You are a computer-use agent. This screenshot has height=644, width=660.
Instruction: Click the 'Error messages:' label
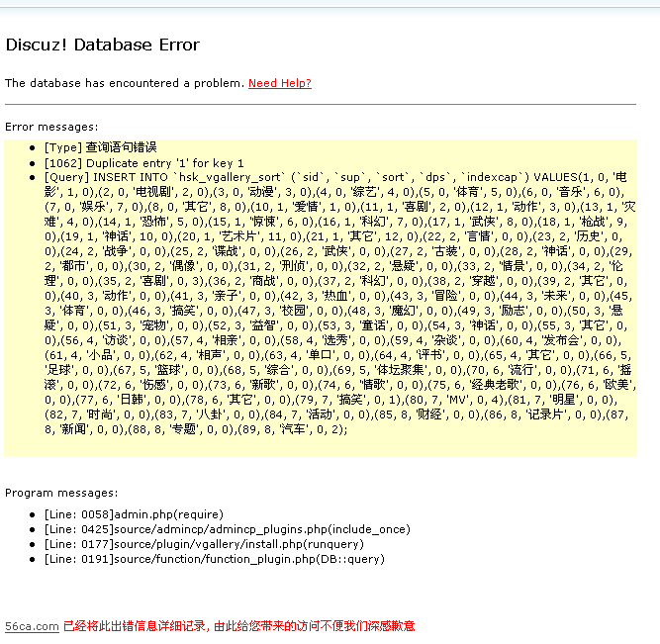(51, 127)
